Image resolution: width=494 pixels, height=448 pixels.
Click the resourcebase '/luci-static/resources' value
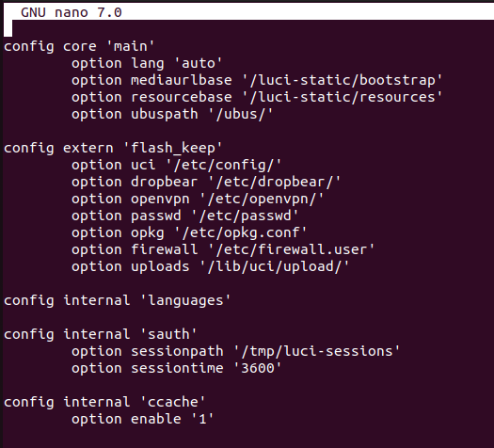click(x=343, y=97)
